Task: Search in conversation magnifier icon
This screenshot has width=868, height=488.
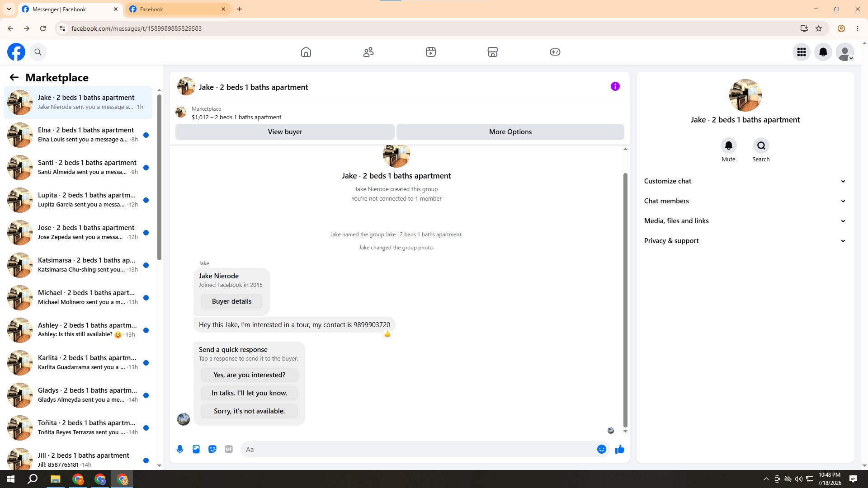Action: pyautogui.click(x=761, y=145)
